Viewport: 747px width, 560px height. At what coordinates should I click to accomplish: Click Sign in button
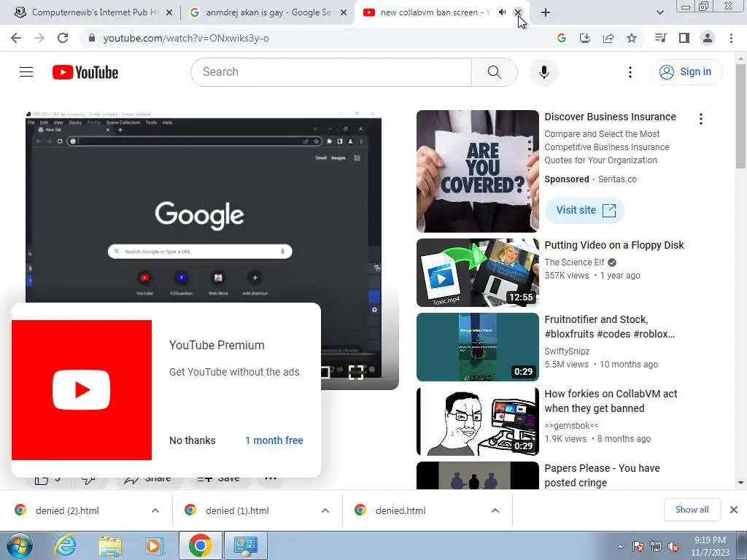(686, 72)
